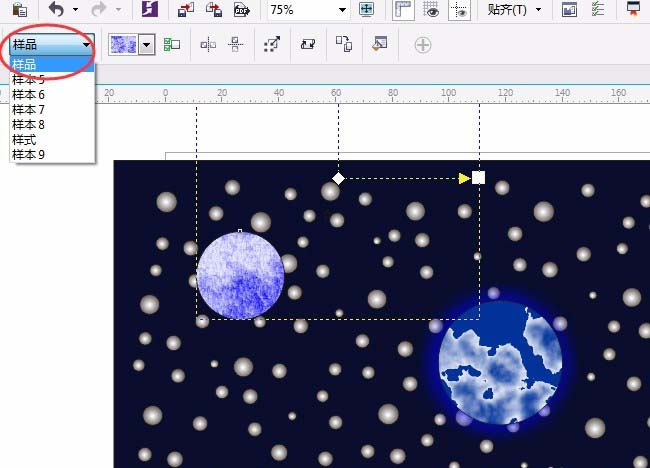
Task: Select 样式 in the library list
Action: tap(52, 140)
